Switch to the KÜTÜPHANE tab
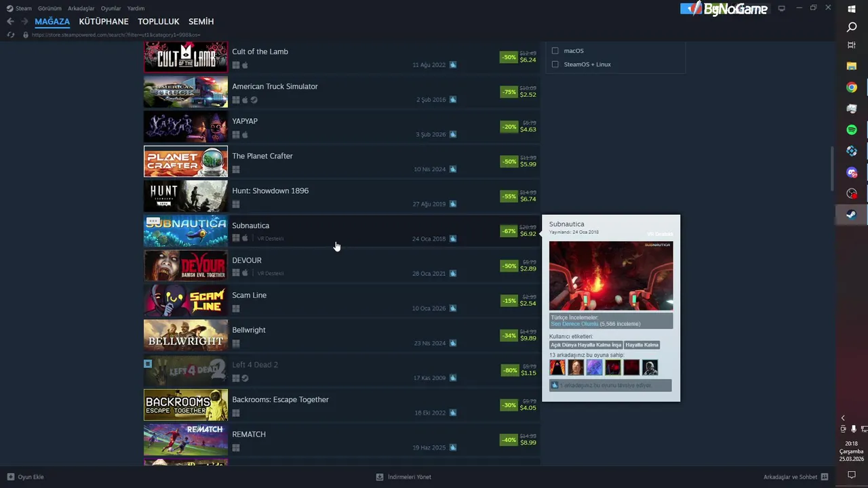 click(x=104, y=22)
